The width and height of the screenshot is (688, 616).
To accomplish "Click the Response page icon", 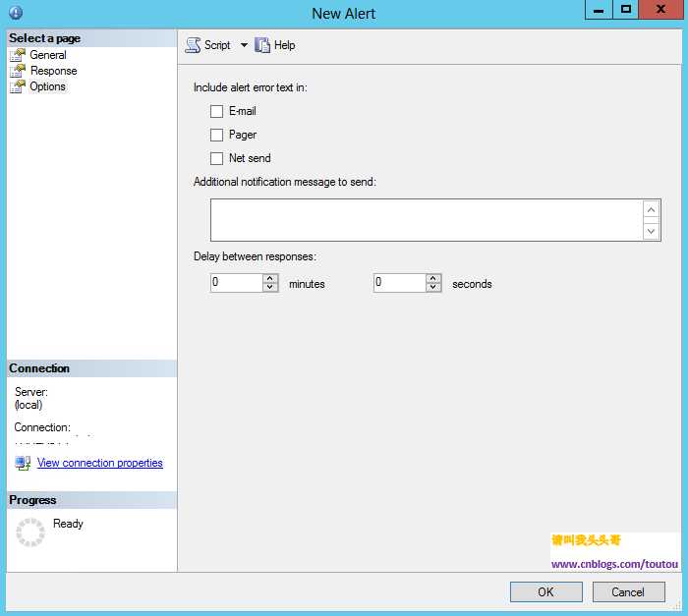I will [18, 71].
